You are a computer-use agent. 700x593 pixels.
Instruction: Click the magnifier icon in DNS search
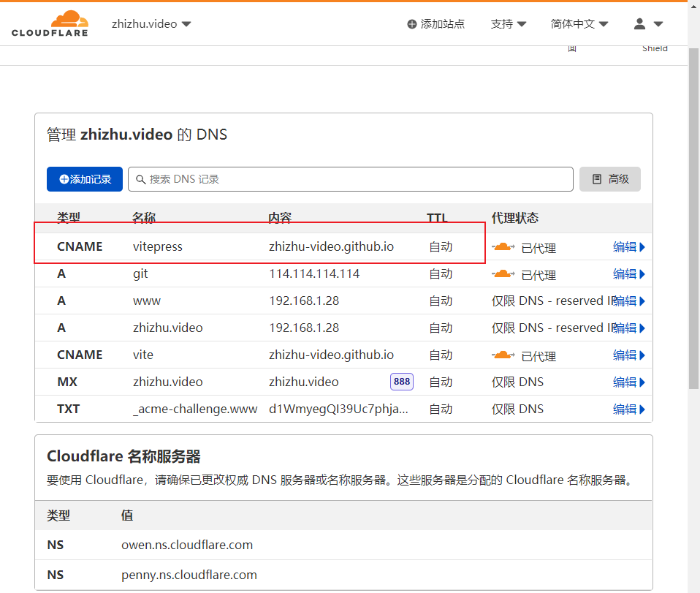click(140, 179)
